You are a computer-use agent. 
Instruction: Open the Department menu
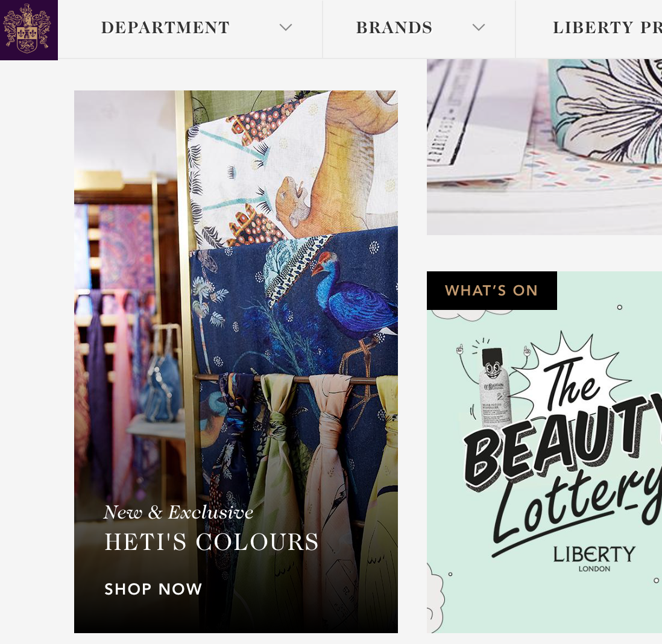(165, 28)
